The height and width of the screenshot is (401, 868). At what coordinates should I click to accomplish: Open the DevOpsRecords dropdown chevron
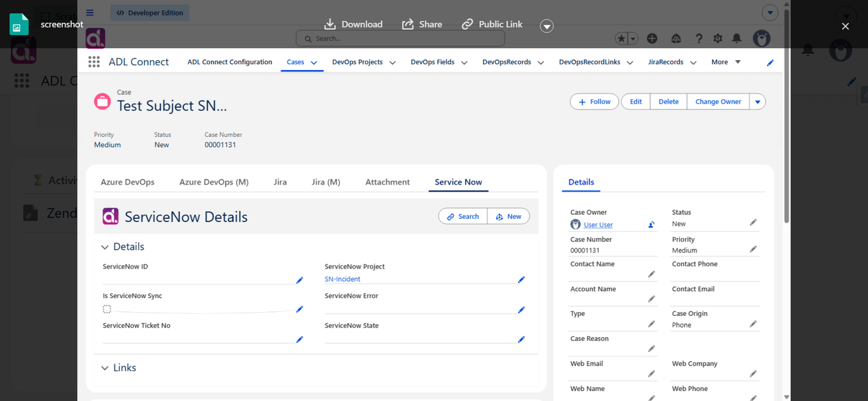[x=540, y=63]
